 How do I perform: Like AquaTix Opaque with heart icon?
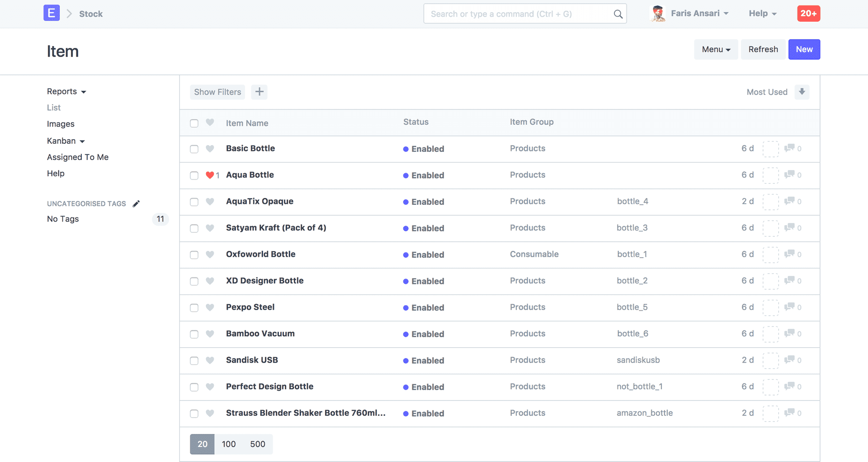pyautogui.click(x=210, y=202)
